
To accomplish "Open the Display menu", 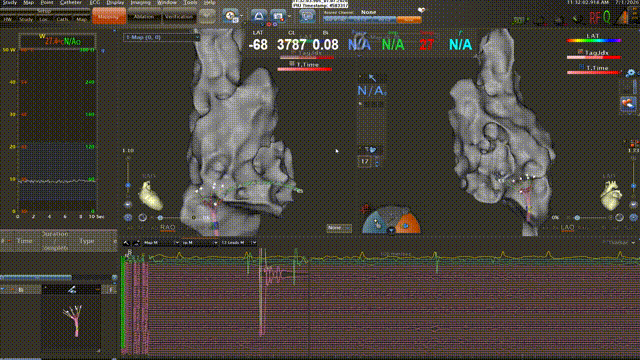I will 115,2.
